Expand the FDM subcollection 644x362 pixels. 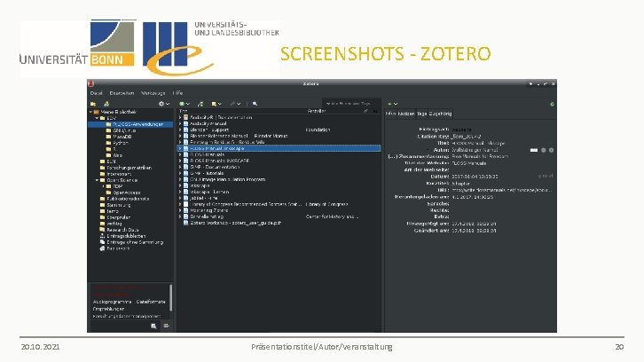[x=104, y=186]
